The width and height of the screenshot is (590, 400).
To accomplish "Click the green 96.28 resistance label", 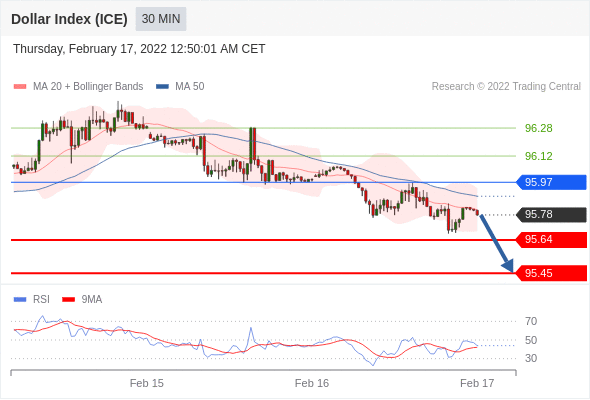I will pyautogui.click(x=538, y=128).
